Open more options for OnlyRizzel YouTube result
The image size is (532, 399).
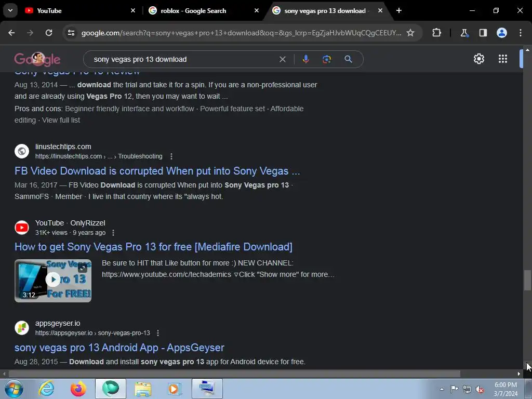point(113,233)
